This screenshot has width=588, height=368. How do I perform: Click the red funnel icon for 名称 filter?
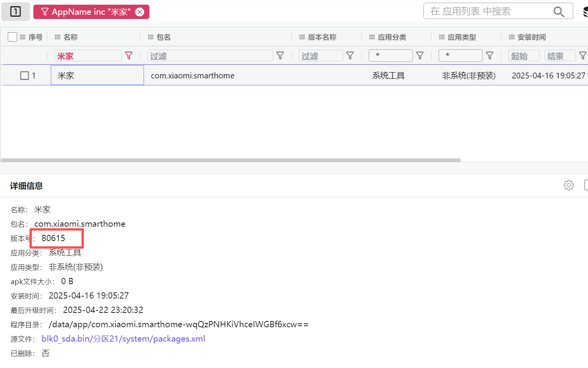pos(129,56)
